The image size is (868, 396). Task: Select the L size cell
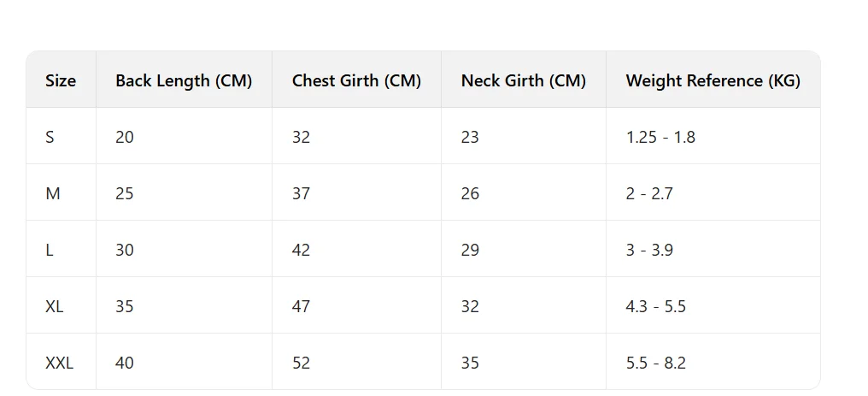click(50, 250)
